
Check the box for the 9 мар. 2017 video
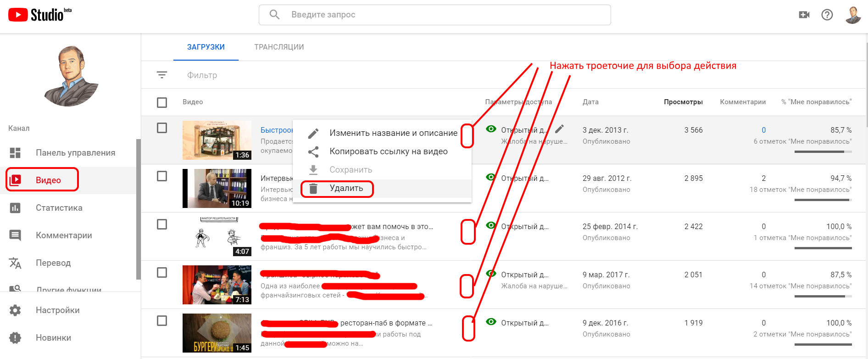(162, 272)
